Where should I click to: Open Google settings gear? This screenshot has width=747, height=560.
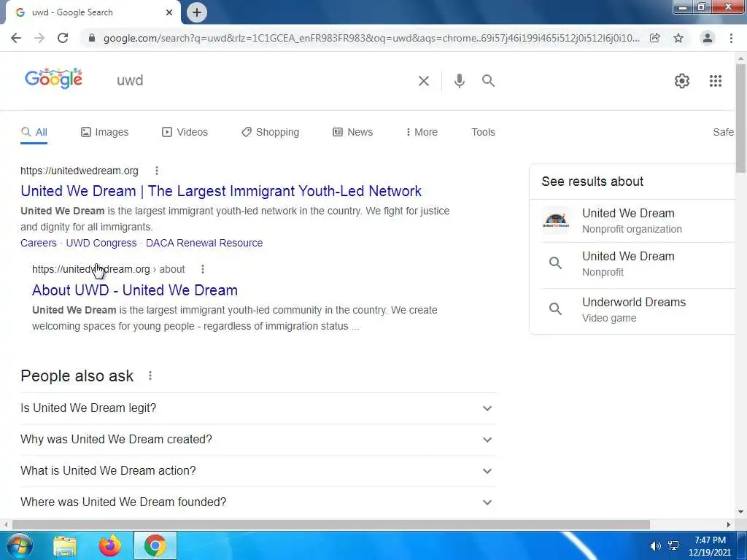tap(682, 81)
